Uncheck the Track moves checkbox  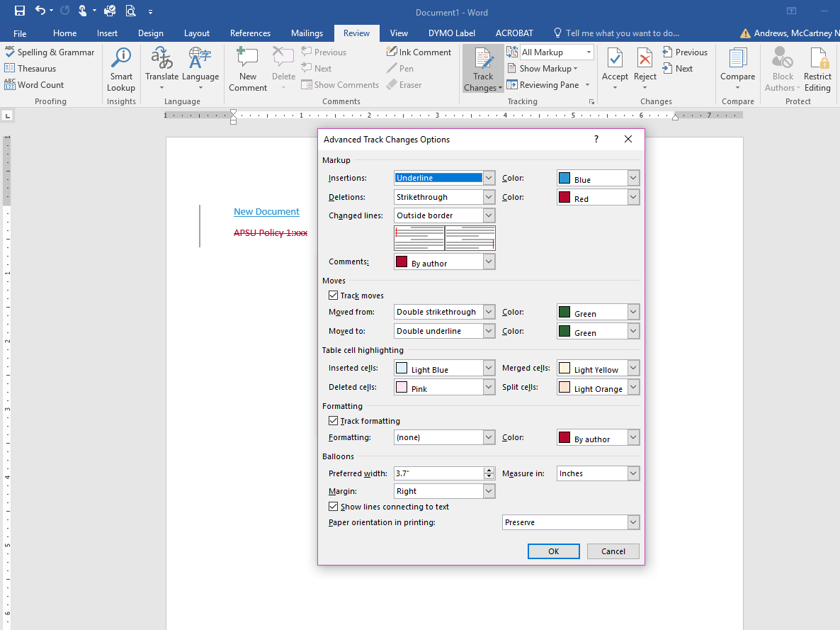[x=334, y=296]
